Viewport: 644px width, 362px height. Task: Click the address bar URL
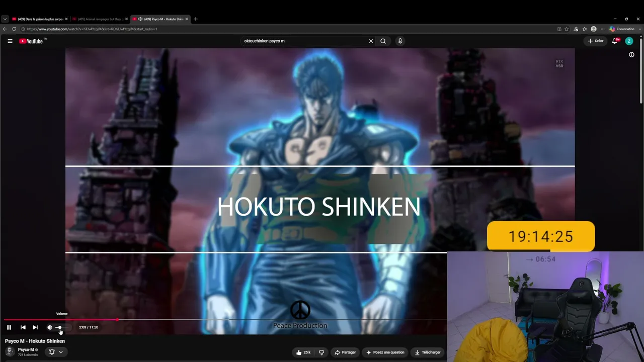point(92,29)
